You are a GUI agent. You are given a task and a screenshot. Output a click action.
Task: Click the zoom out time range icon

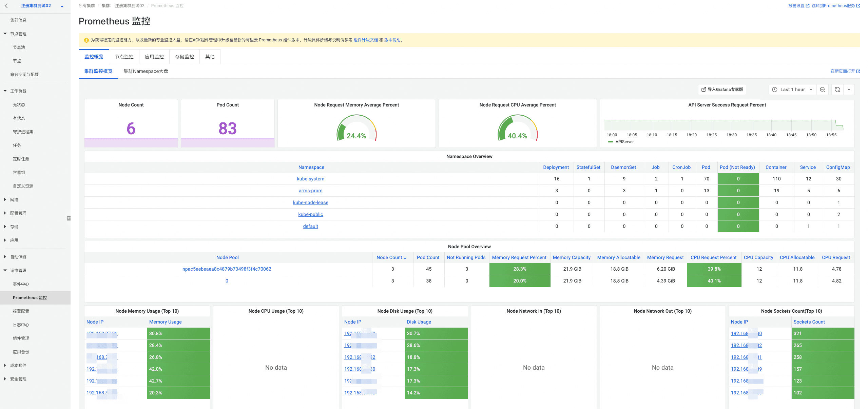point(822,90)
